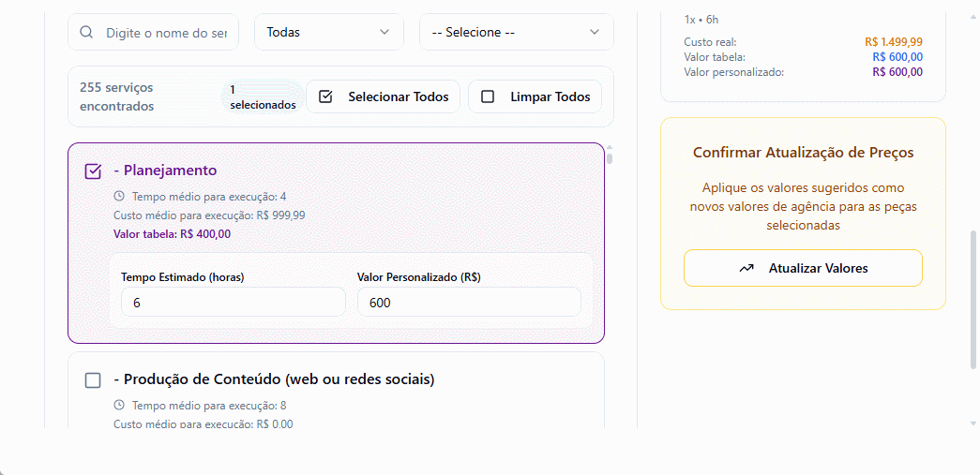The image size is (980, 475).
Task: Click the clock icon on the Planejamento card
Action: (119, 197)
